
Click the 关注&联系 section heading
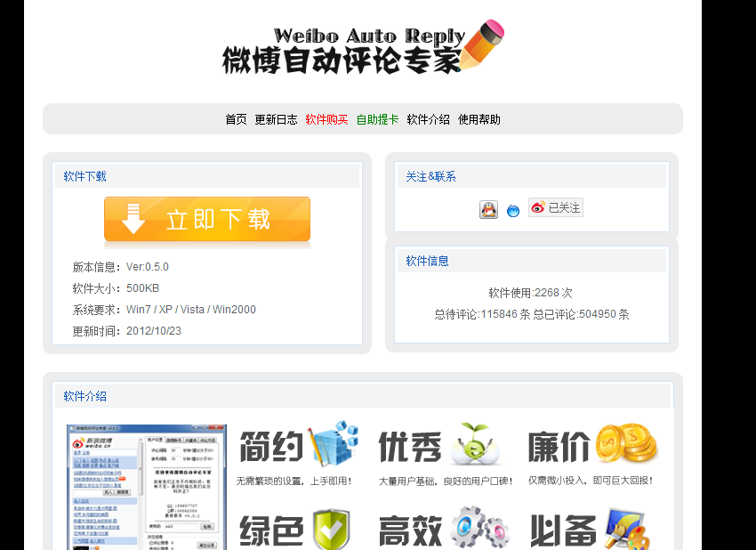click(430, 176)
